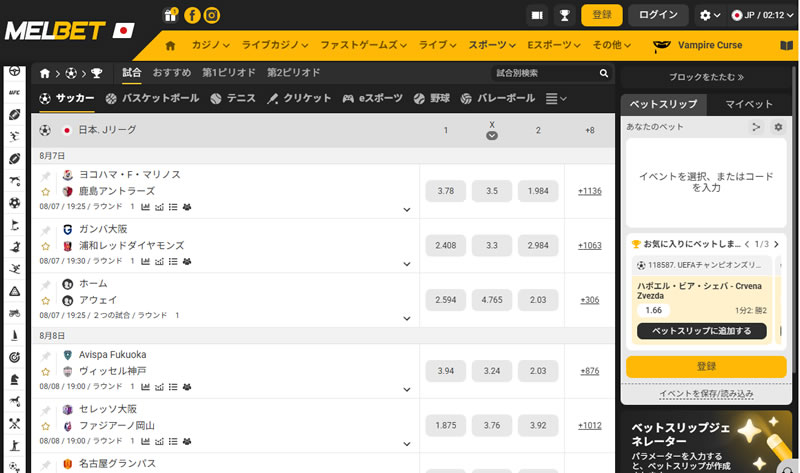Select the motorcycle sport icon in sidebar
The height and width of the screenshot is (473, 800).
coord(14,313)
